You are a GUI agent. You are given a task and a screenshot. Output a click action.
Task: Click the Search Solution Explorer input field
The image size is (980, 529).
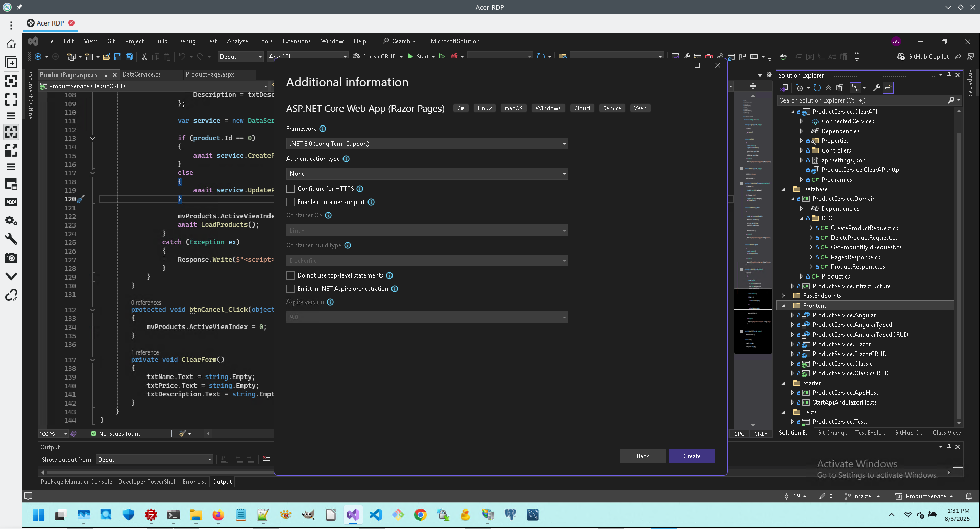coord(863,100)
